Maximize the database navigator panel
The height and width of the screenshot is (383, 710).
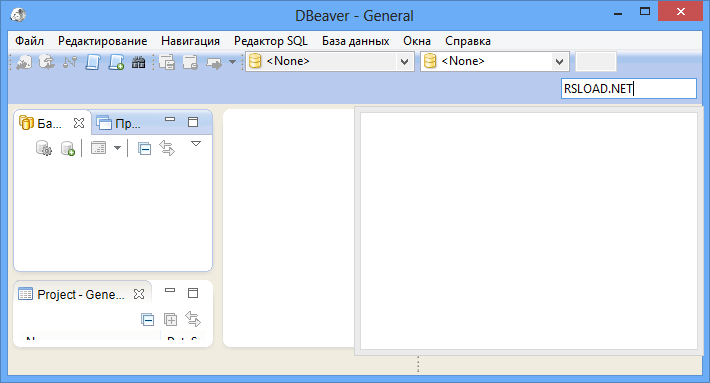point(193,122)
